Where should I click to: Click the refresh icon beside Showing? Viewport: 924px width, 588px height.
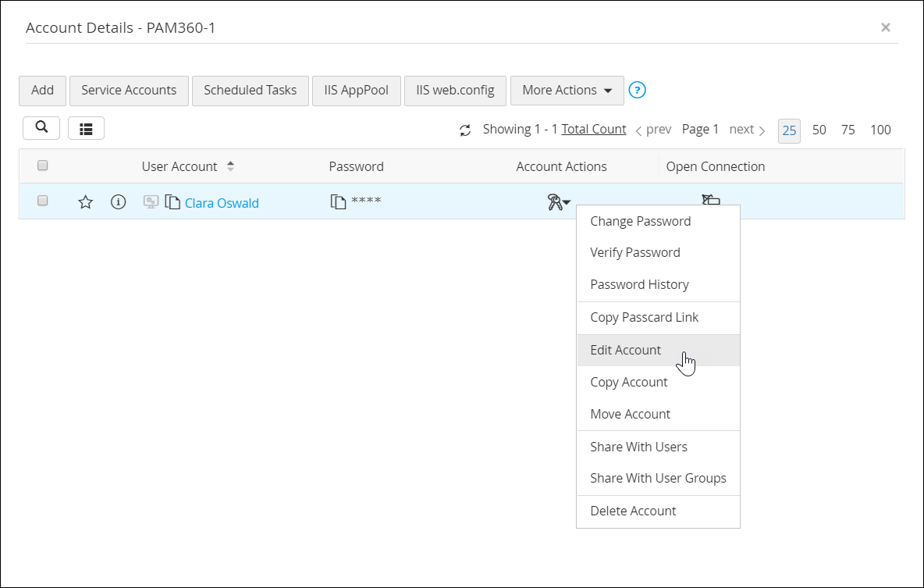point(465,130)
